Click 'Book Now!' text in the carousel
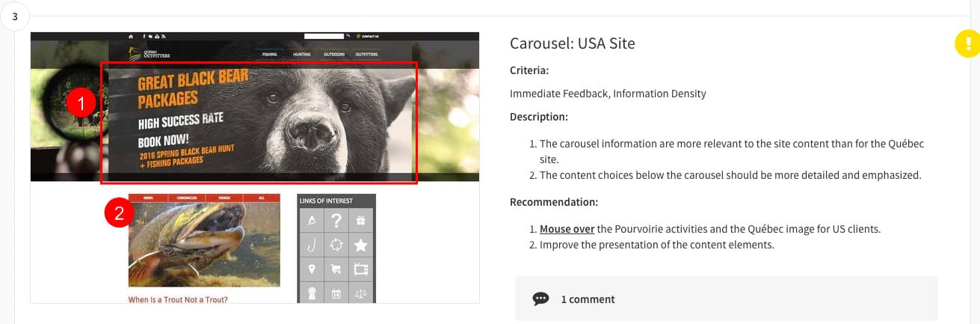The image size is (980, 324). (x=164, y=140)
